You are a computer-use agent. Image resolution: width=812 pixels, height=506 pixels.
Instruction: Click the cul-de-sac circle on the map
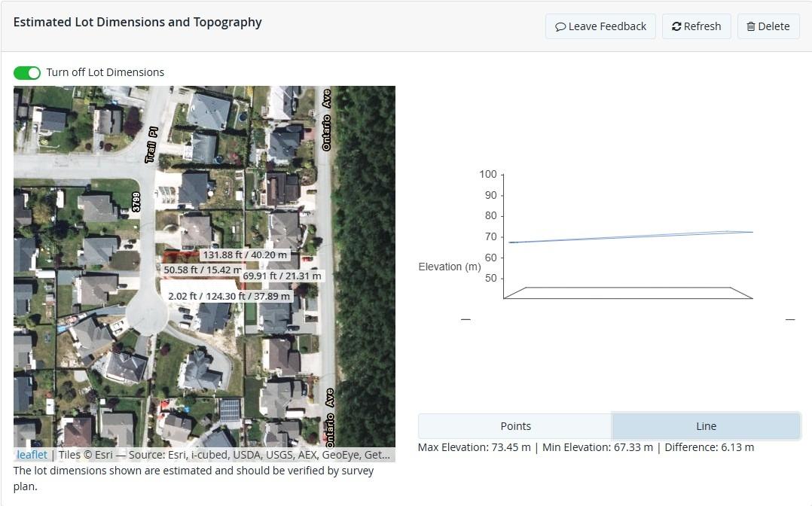click(x=147, y=313)
